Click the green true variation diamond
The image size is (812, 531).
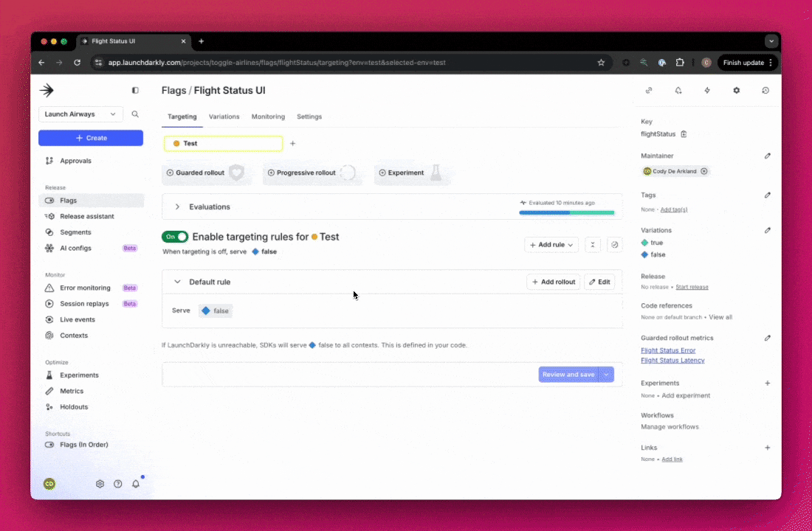[x=644, y=243]
